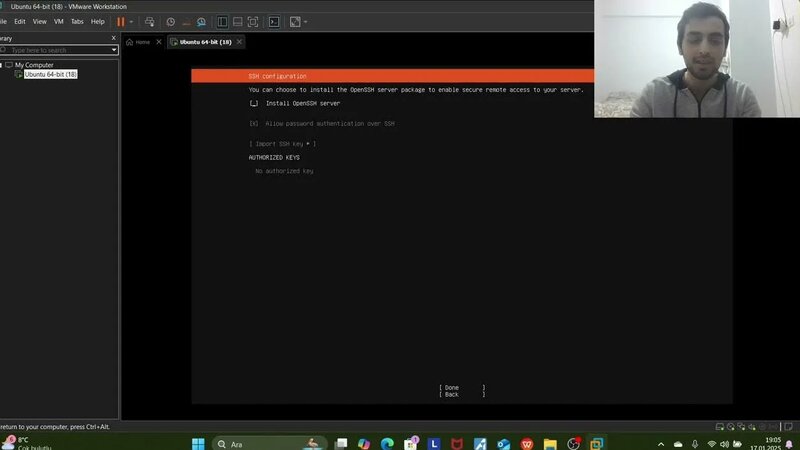The height and width of the screenshot is (450, 800).
Task: Open the Windows Start menu
Action: 198,444
